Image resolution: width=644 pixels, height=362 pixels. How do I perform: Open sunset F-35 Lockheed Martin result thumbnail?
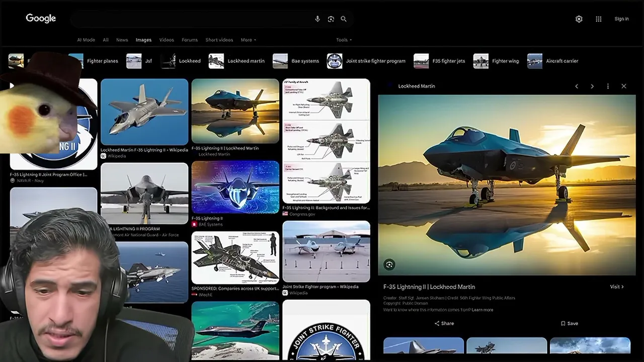click(235, 111)
